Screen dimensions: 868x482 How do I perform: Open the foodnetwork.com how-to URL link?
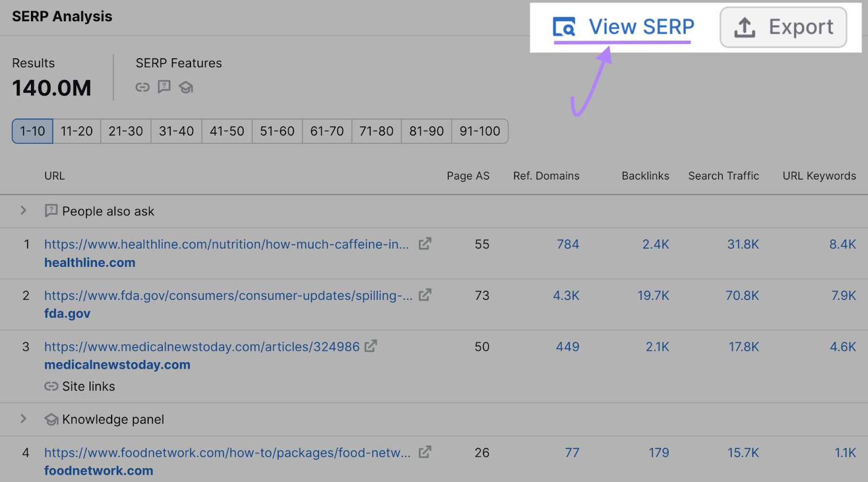click(227, 453)
